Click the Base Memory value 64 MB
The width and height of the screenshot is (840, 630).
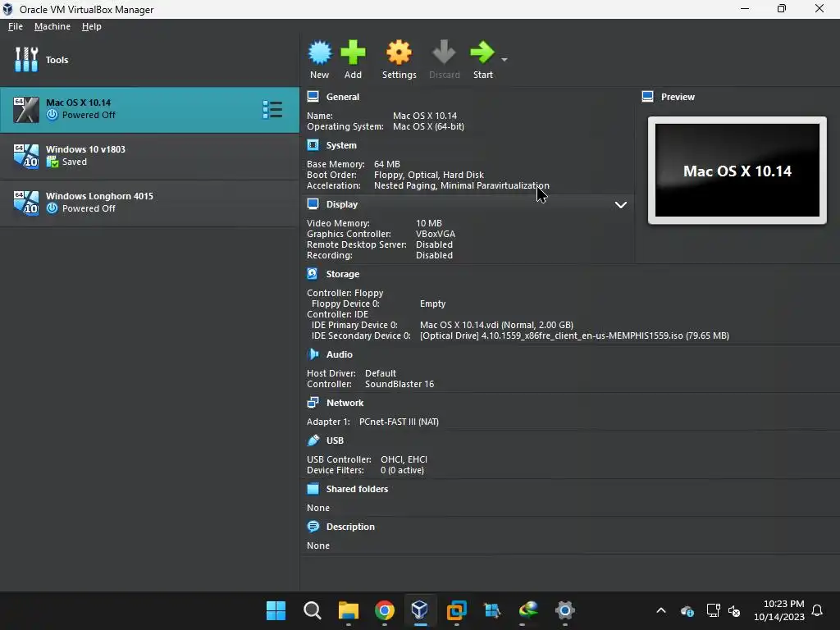[x=387, y=164]
